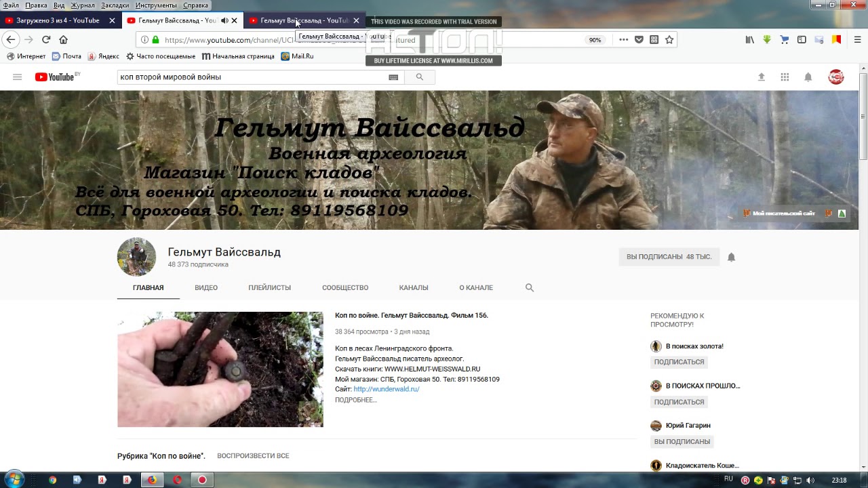
Task: Save page to Pocket
Action: (639, 40)
